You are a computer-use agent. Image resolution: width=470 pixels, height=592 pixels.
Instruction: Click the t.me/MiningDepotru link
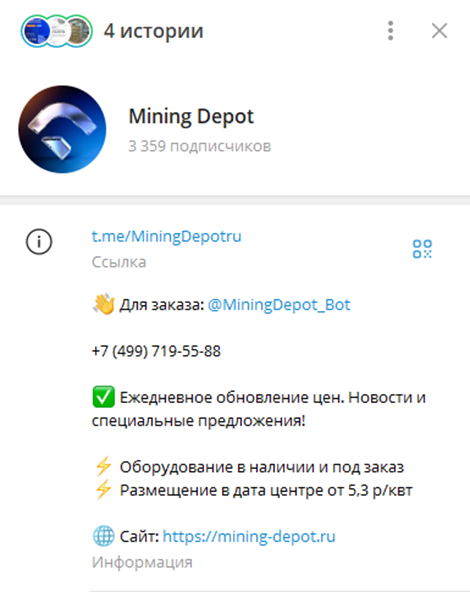[166, 236]
